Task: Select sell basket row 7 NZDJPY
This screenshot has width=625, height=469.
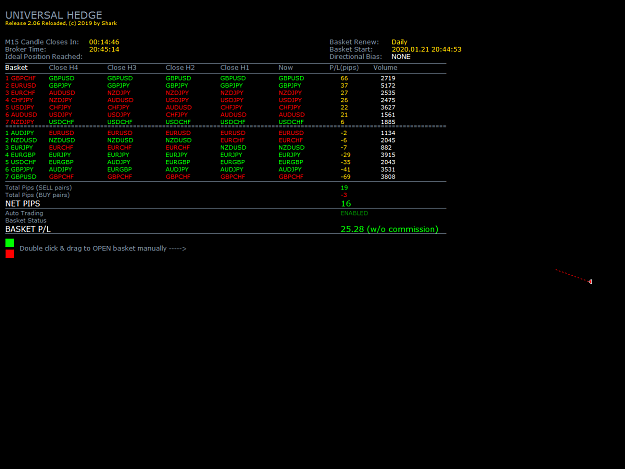Action: coord(20,122)
